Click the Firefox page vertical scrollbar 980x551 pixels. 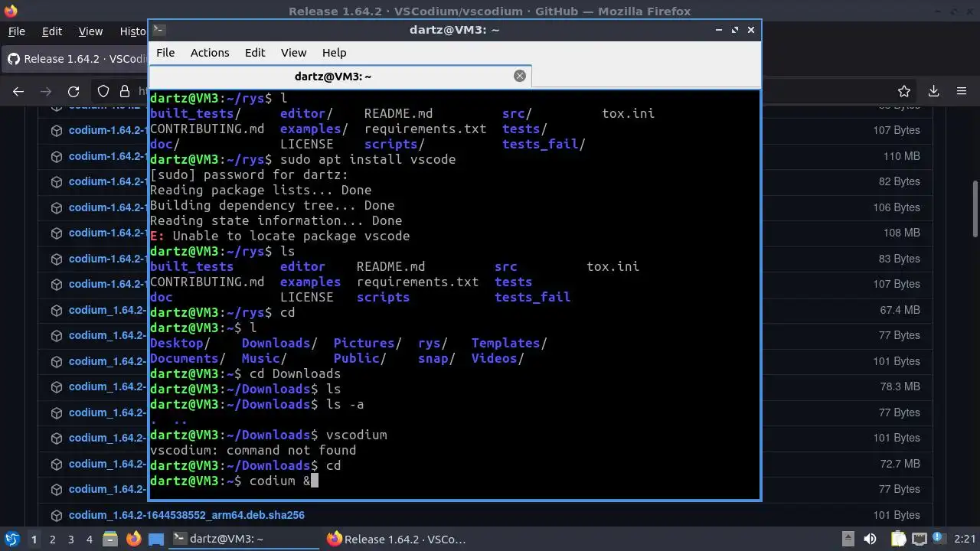975,210
